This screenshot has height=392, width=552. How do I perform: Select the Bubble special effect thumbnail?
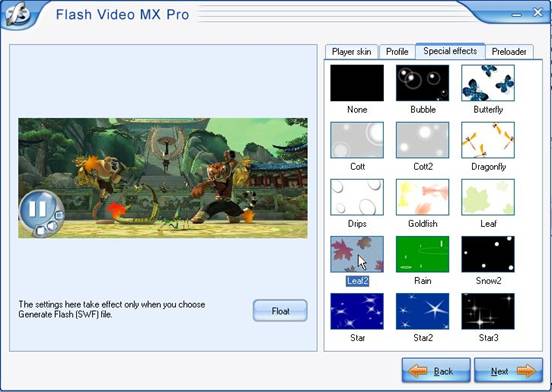pyautogui.click(x=422, y=83)
